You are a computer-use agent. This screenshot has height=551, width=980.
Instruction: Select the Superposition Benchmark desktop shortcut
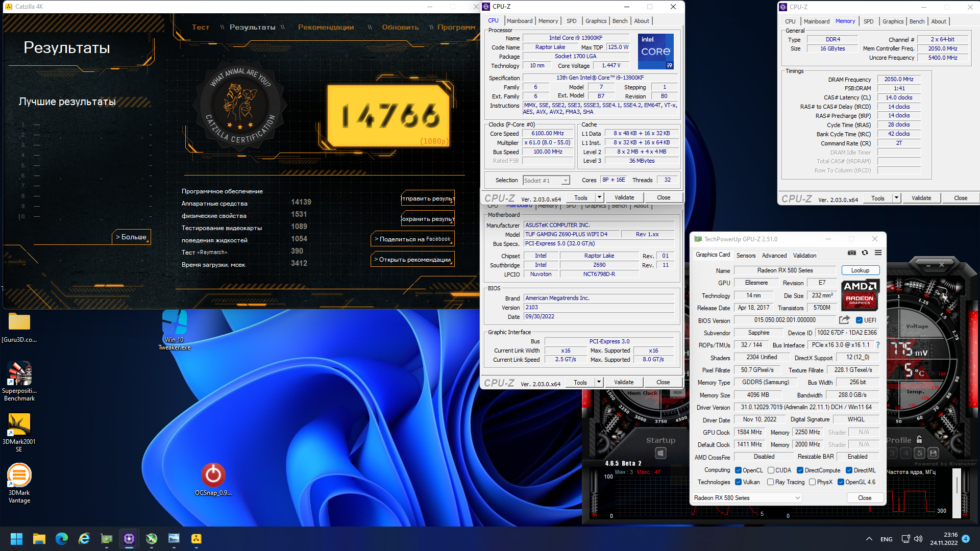point(19,381)
